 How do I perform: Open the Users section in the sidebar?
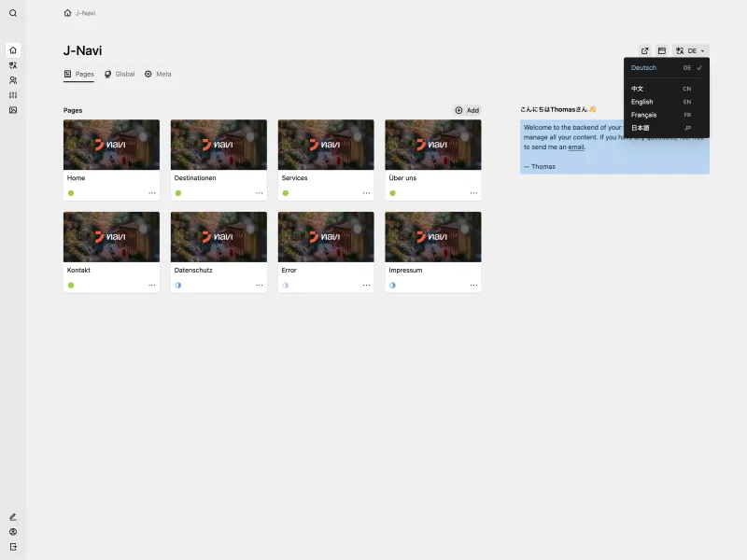click(x=13, y=80)
